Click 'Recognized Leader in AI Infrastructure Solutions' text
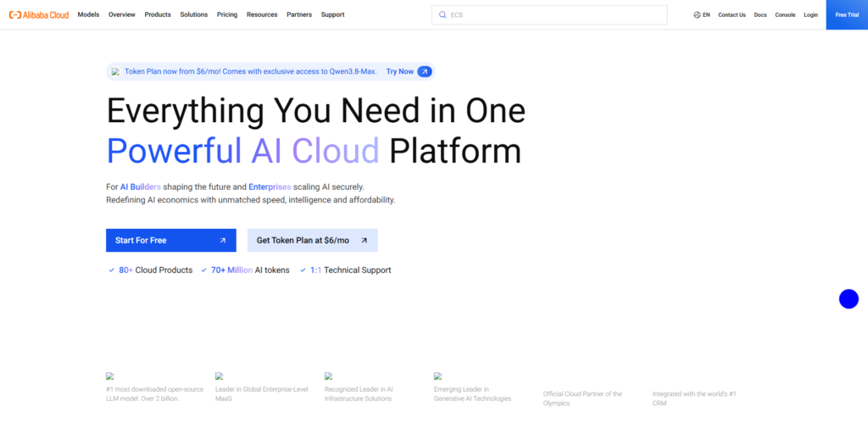This screenshot has height=424, width=868. coord(359,394)
